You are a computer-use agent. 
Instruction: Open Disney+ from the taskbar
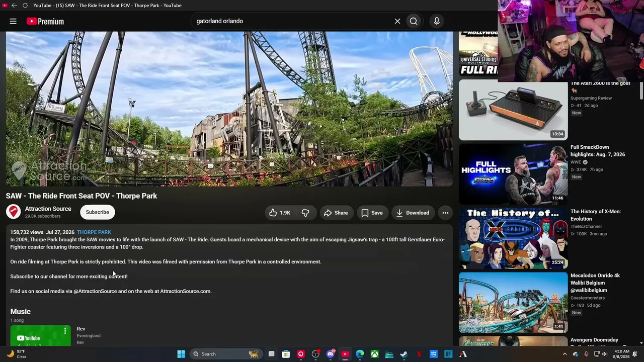click(389, 354)
